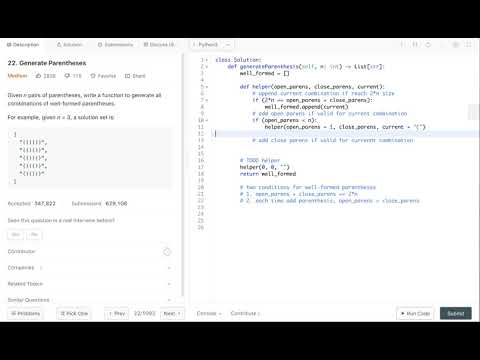Screen dimensions: 480x360
Task: Click the Contributor avatar icon
Action: point(167,252)
